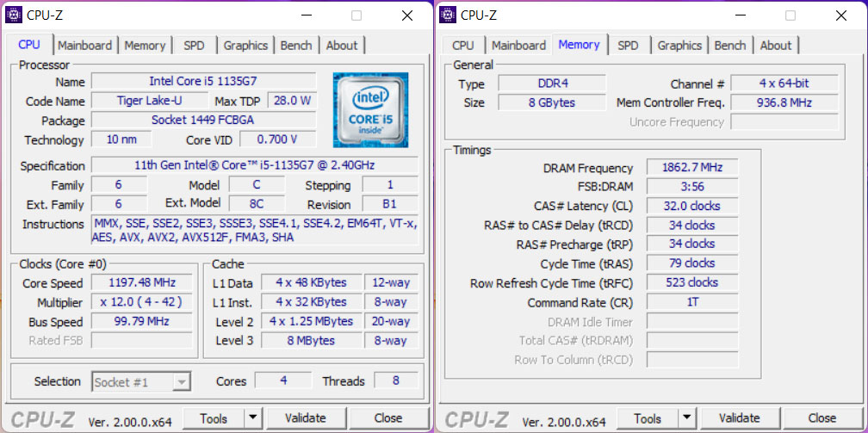Click L1 Data value 4 x 48 KBytes
Viewport: 868px width, 433px height.
pyautogui.click(x=312, y=282)
